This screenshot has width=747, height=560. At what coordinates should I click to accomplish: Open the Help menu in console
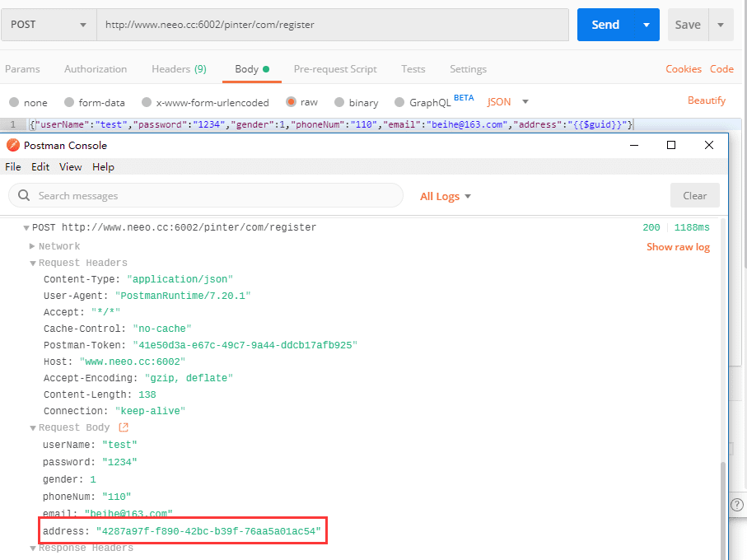(104, 166)
